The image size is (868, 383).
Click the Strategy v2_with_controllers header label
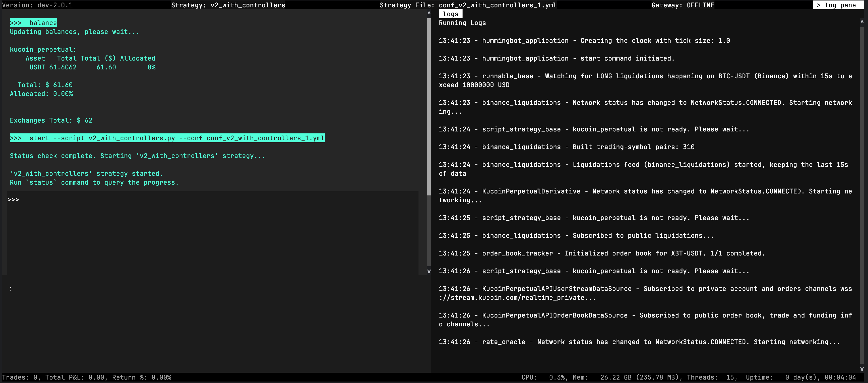228,5
